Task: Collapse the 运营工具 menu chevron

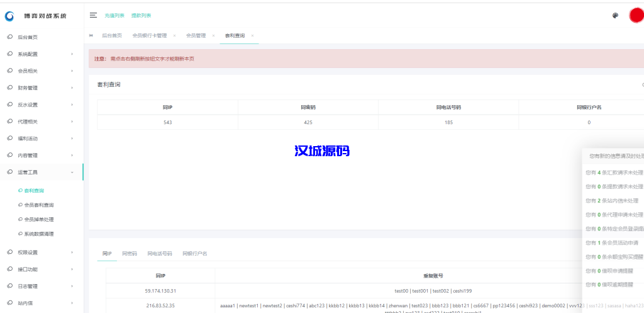Action: click(x=72, y=173)
